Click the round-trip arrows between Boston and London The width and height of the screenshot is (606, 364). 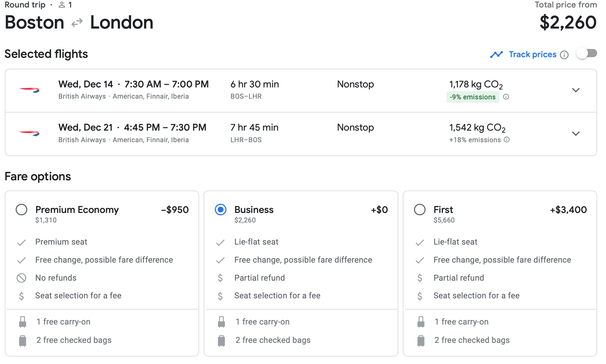(x=77, y=23)
